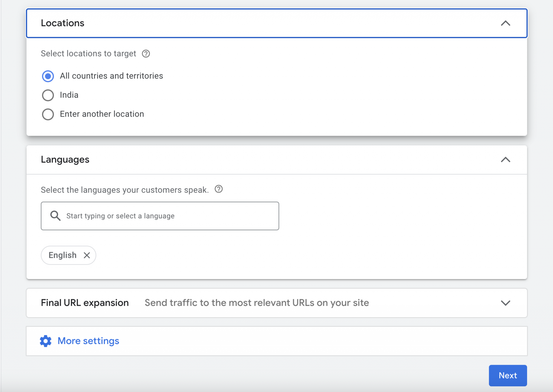This screenshot has height=392, width=553.
Task: Select the India location radio button
Action: tap(48, 95)
